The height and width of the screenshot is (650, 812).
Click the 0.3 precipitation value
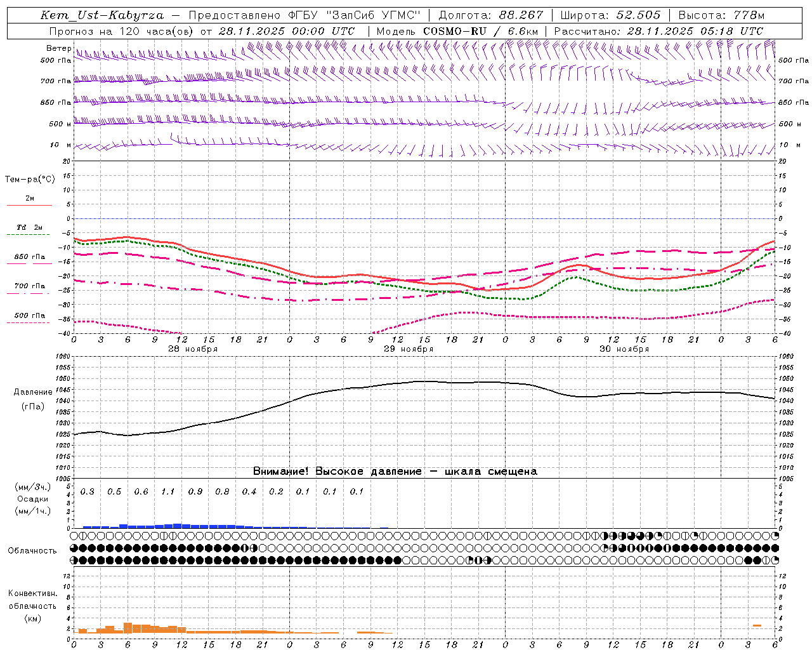coord(87,492)
